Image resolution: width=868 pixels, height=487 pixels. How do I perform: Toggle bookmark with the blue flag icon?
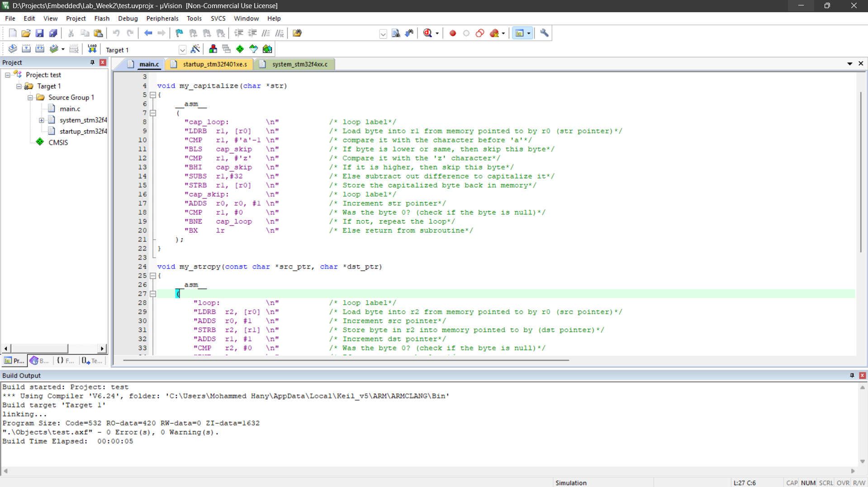(x=180, y=33)
